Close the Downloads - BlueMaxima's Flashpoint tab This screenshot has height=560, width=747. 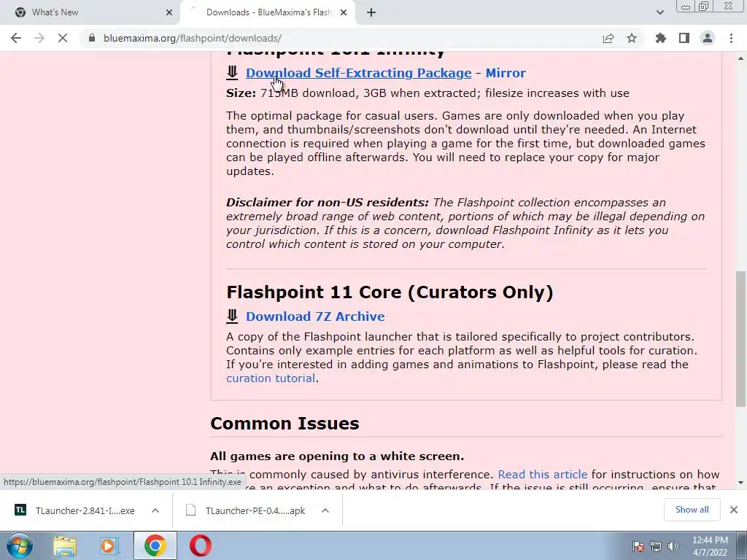344,12
